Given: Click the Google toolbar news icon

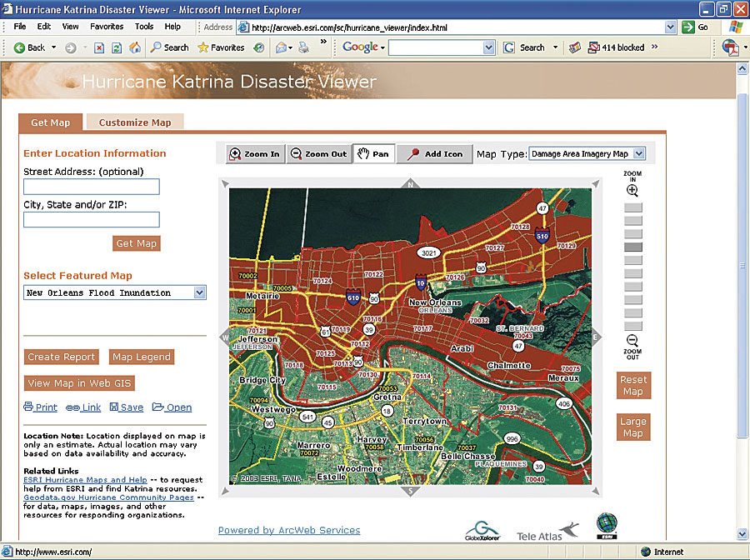Looking at the screenshot, I should (574, 47).
